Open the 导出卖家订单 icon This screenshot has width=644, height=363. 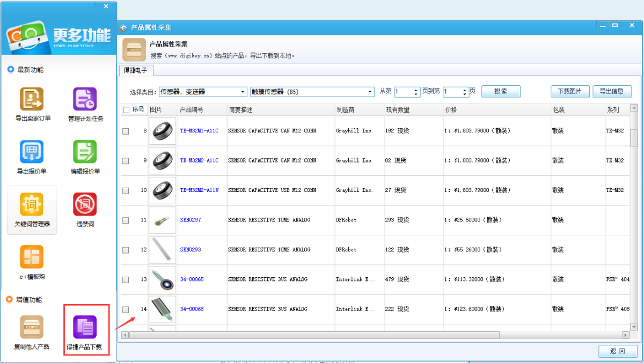pos(32,99)
